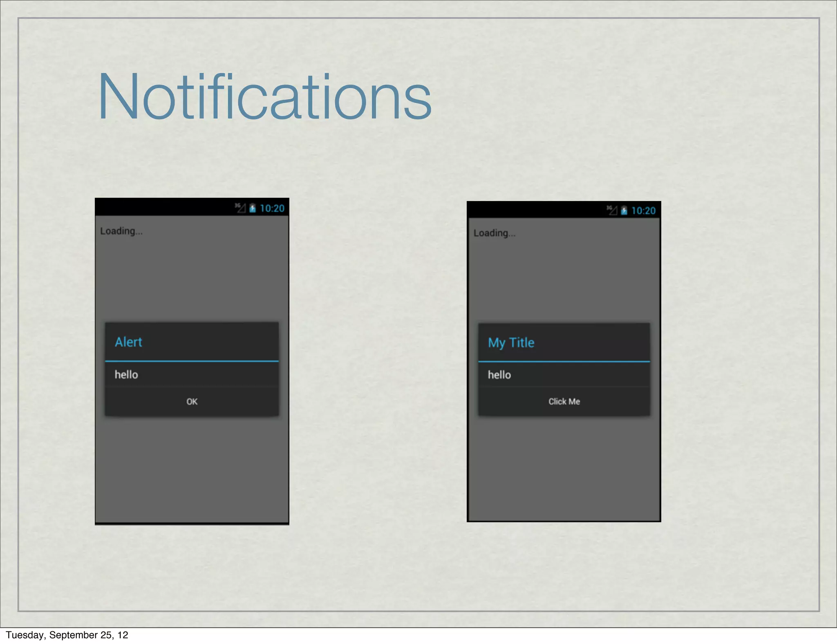Click the 3G signal icon in the right phone status bar
This screenshot has width=837, height=644.
(612, 210)
